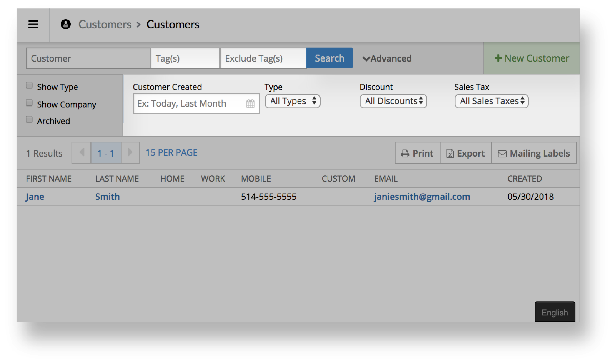The image size is (613, 364).
Task: Go to previous results page arrow
Action: (x=82, y=153)
